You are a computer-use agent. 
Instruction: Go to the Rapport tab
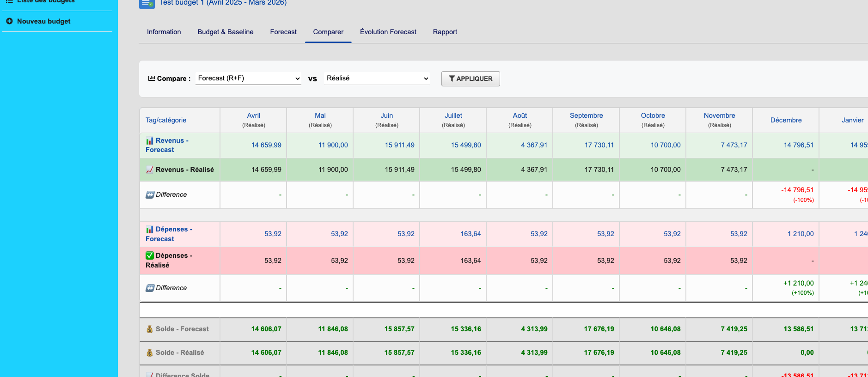tap(445, 32)
